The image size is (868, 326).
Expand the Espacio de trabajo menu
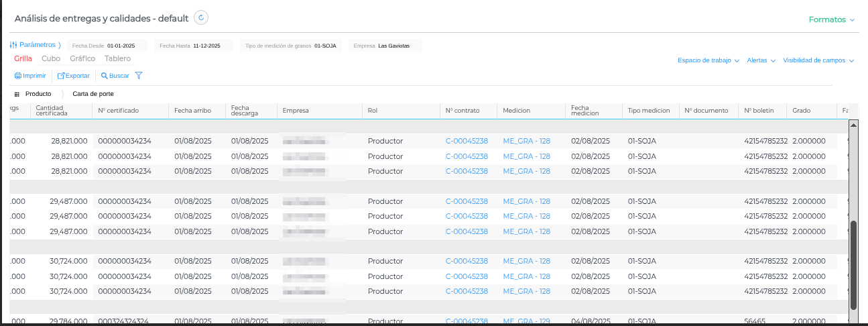click(x=708, y=60)
